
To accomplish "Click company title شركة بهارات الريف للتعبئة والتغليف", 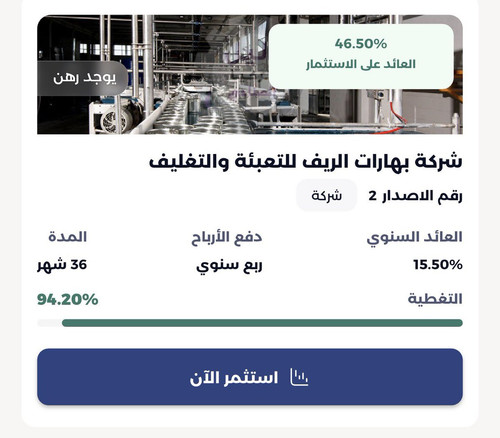I will coord(306,162).
